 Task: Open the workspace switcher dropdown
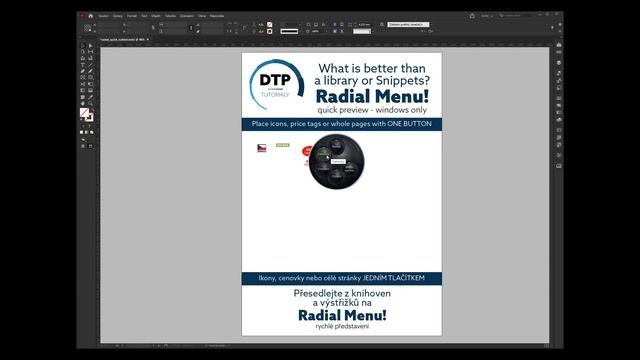[x=487, y=16]
